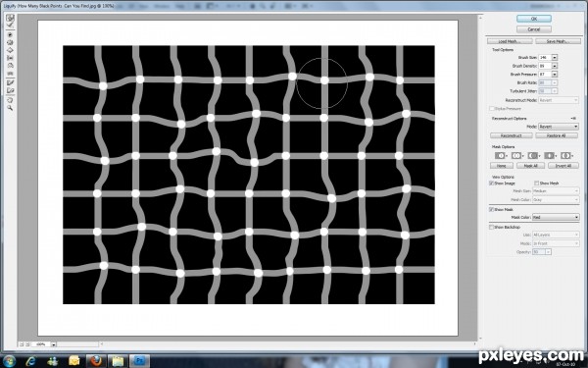Select the Bloat tool

(x=10, y=50)
